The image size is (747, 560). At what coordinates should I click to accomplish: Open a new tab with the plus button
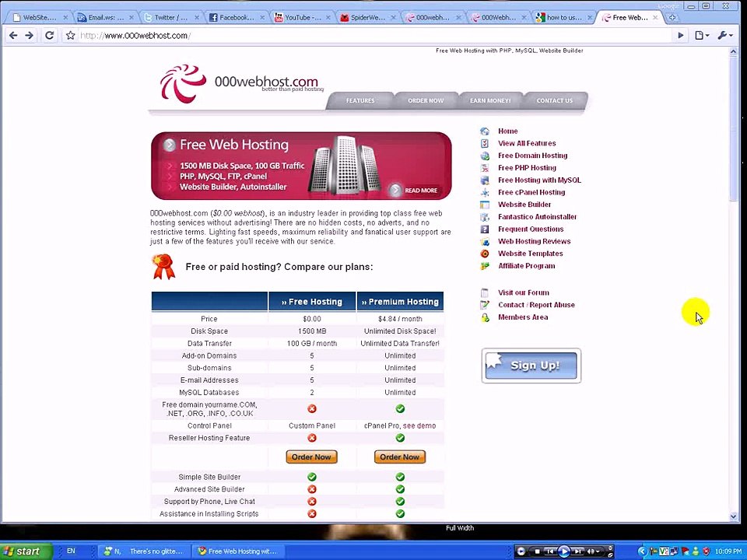pos(672,18)
